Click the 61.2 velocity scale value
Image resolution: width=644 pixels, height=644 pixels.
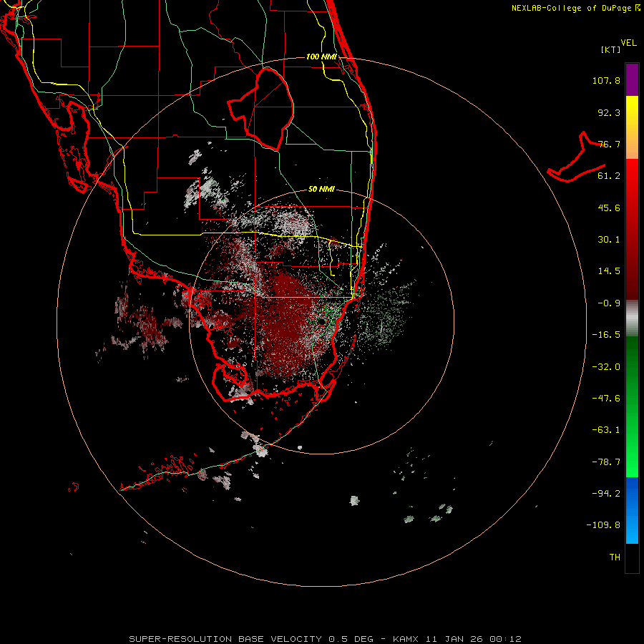(609, 176)
